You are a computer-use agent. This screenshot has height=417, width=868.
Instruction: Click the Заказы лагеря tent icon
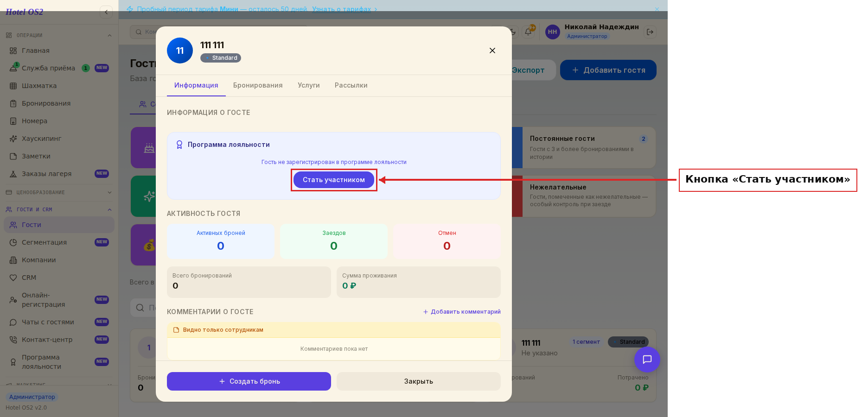(x=13, y=174)
